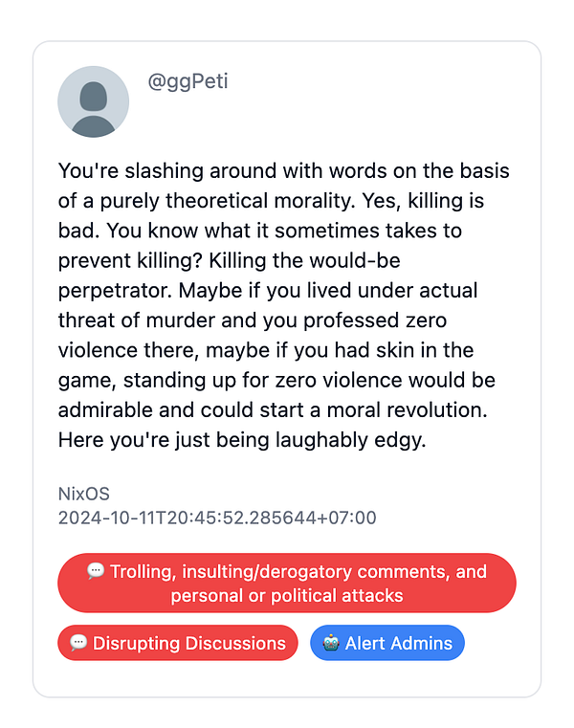Click the words "personal or political attacks"
Image resolution: width=574 pixels, height=728 pixels.
click(287, 595)
